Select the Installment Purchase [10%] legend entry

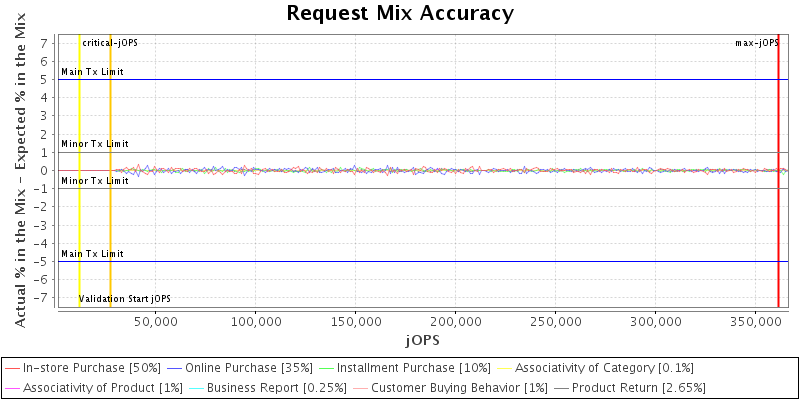point(404,367)
